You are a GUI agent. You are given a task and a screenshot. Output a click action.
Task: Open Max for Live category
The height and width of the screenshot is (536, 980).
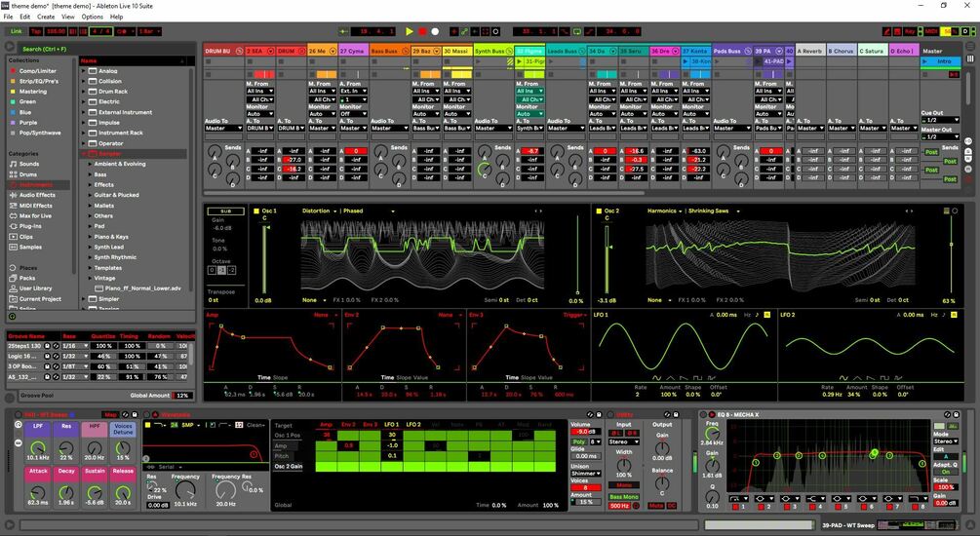35,215
